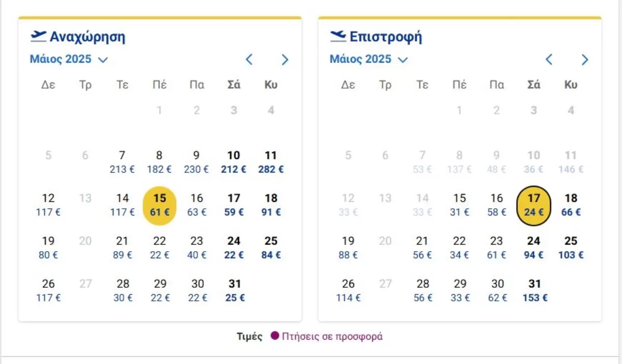
Task: Expand departure month chevron next to Μάιος 2025
Action: coord(103,60)
